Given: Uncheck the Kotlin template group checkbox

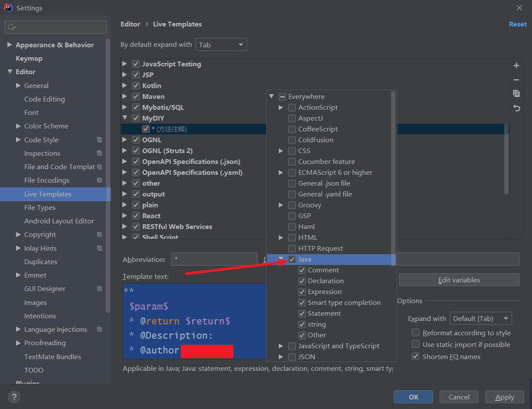Looking at the screenshot, I should pos(136,85).
